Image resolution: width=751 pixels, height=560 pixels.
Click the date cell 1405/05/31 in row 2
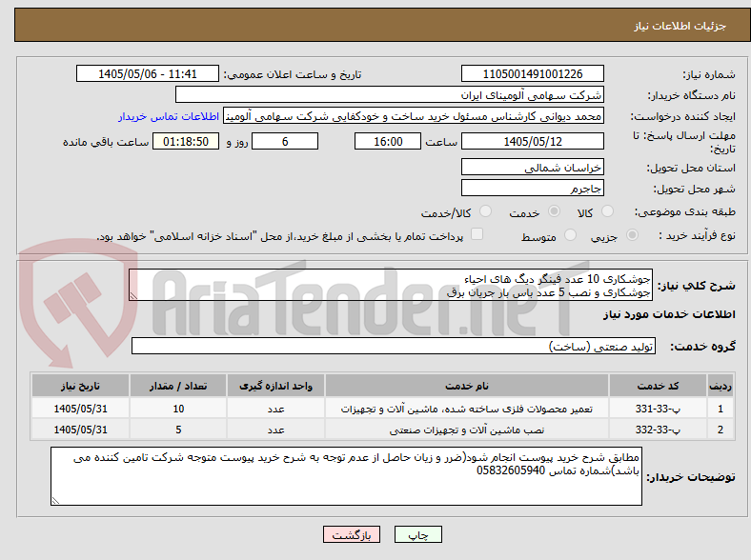click(80, 430)
